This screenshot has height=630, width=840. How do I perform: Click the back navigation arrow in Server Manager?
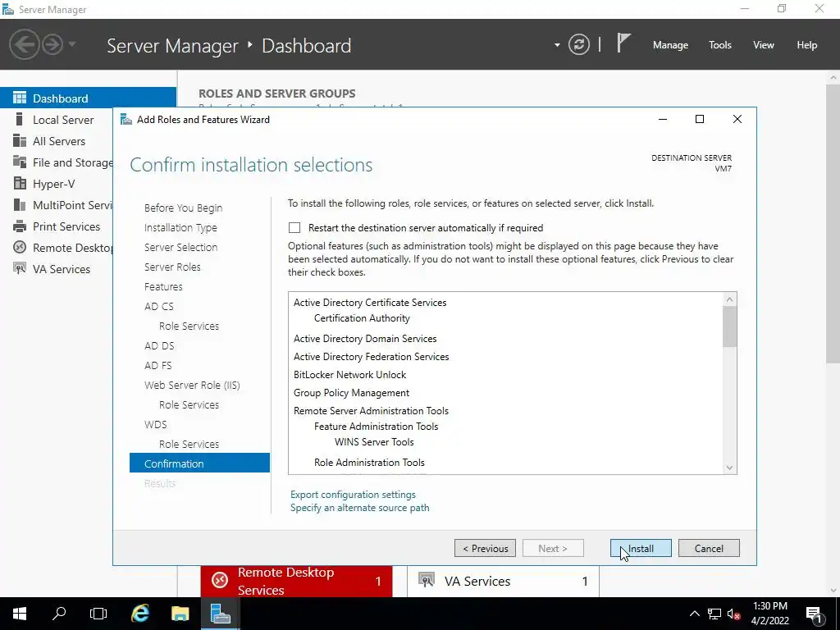coord(24,44)
